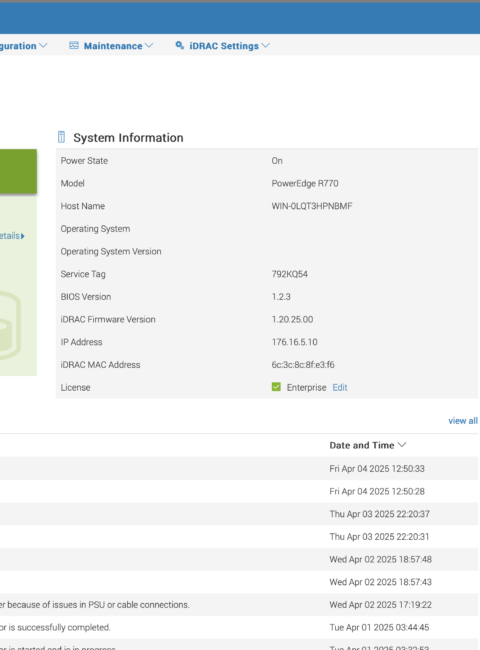
Task: Select the Power State value On
Action: click(277, 161)
